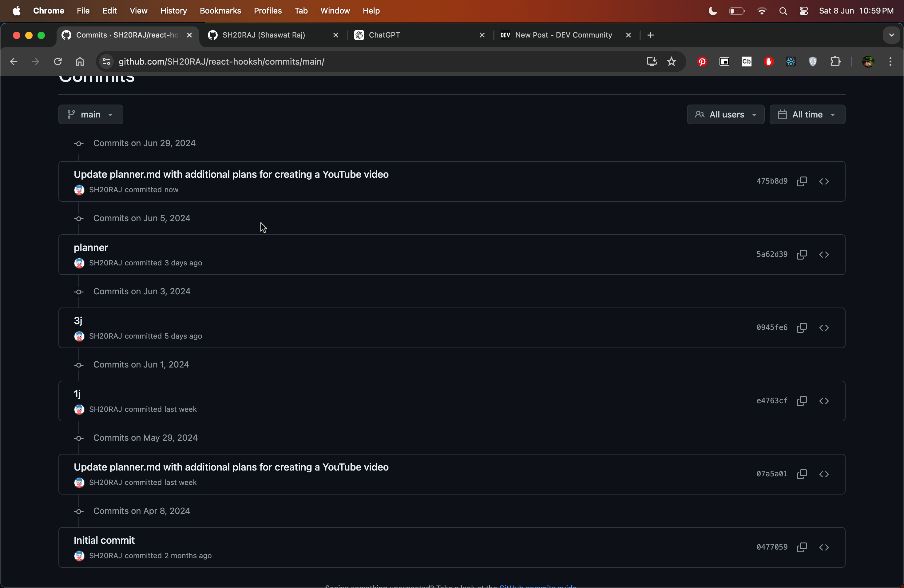
Task: Copy full SHA for commit 0945fe6
Action: (801, 328)
